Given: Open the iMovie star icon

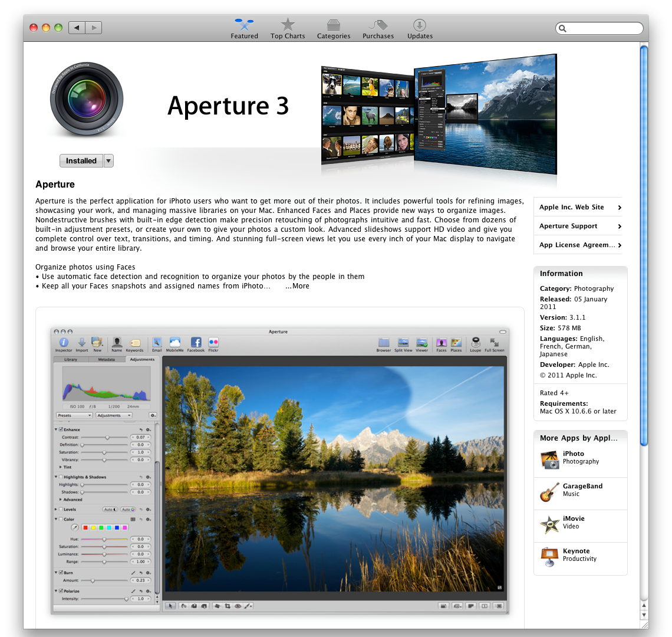Looking at the screenshot, I should click(550, 524).
